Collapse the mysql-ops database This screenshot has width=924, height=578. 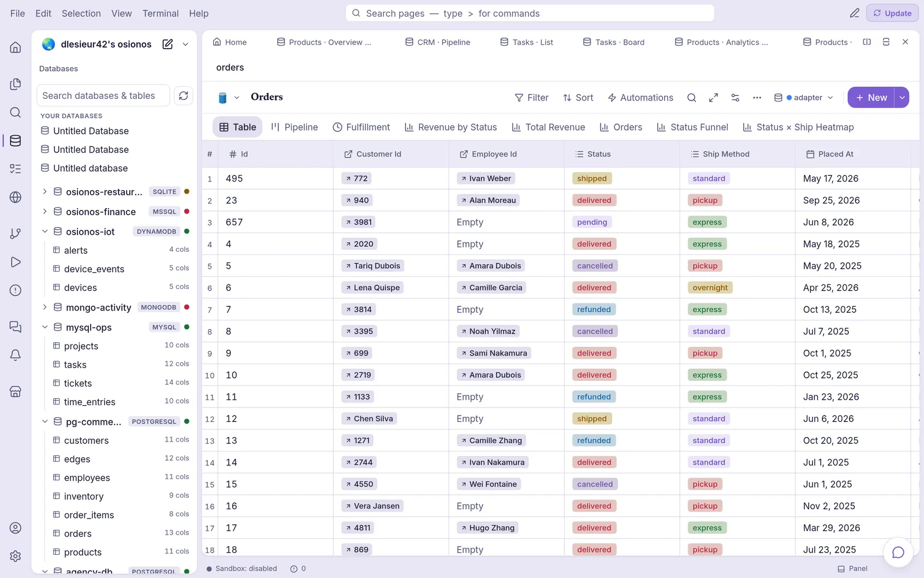coord(44,327)
